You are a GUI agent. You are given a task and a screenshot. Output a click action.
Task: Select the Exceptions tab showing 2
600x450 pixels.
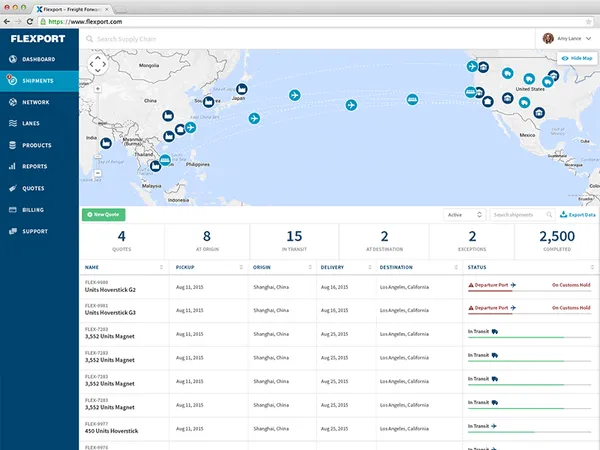[472, 241]
